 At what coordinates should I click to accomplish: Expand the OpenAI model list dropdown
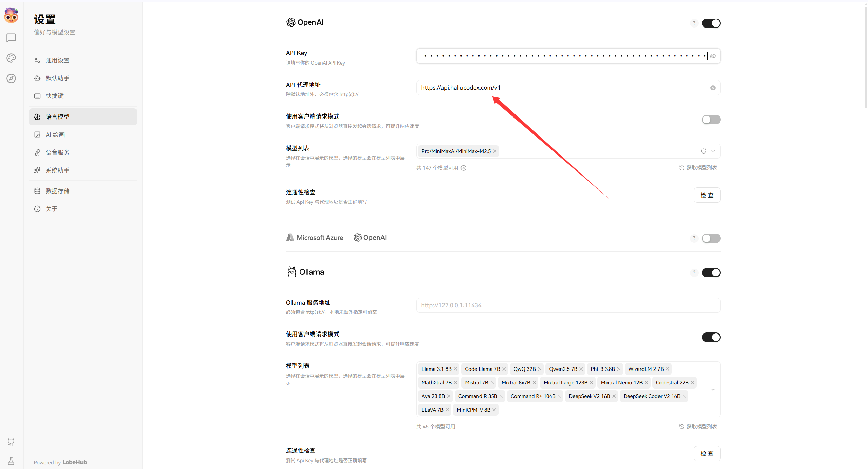click(x=713, y=151)
